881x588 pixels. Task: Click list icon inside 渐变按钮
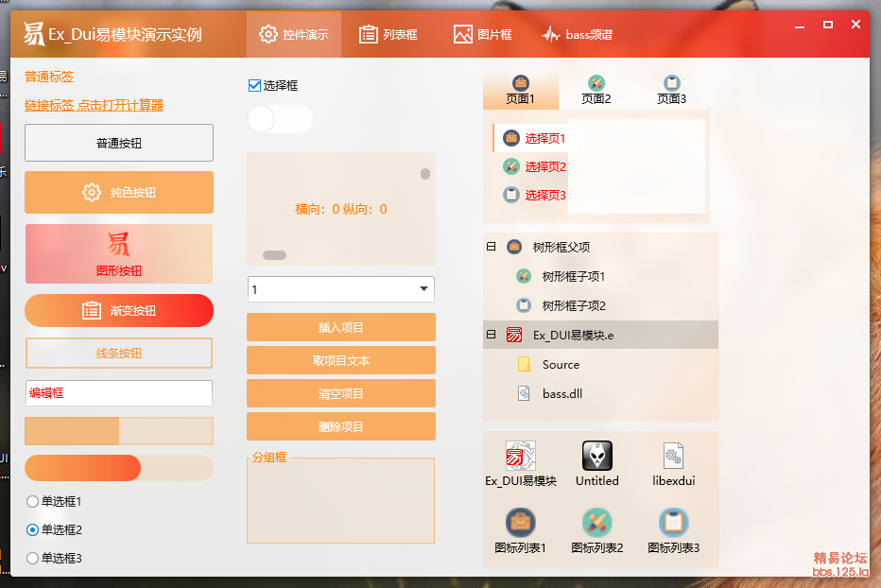92,310
